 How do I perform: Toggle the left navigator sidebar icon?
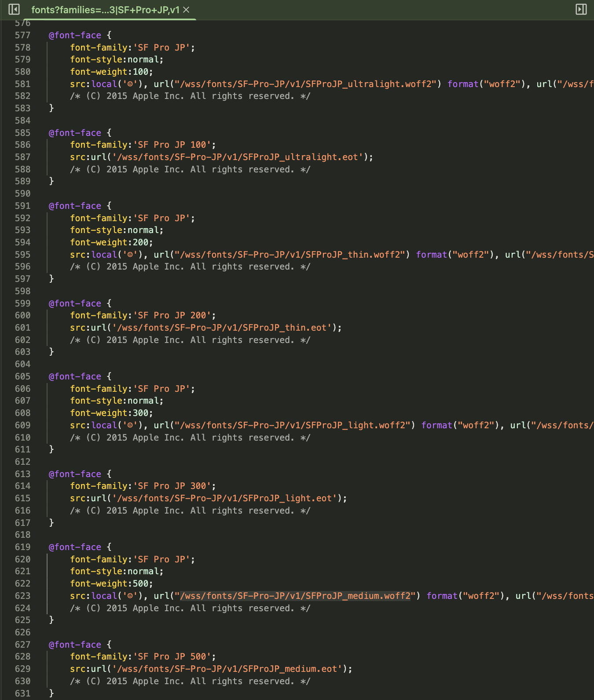(x=14, y=9)
